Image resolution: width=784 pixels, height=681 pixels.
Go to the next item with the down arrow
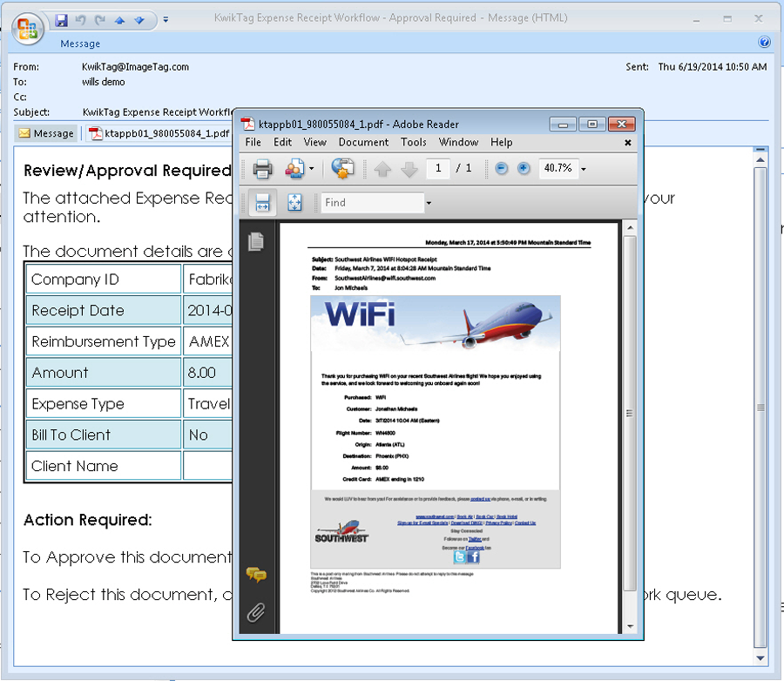(x=139, y=21)
